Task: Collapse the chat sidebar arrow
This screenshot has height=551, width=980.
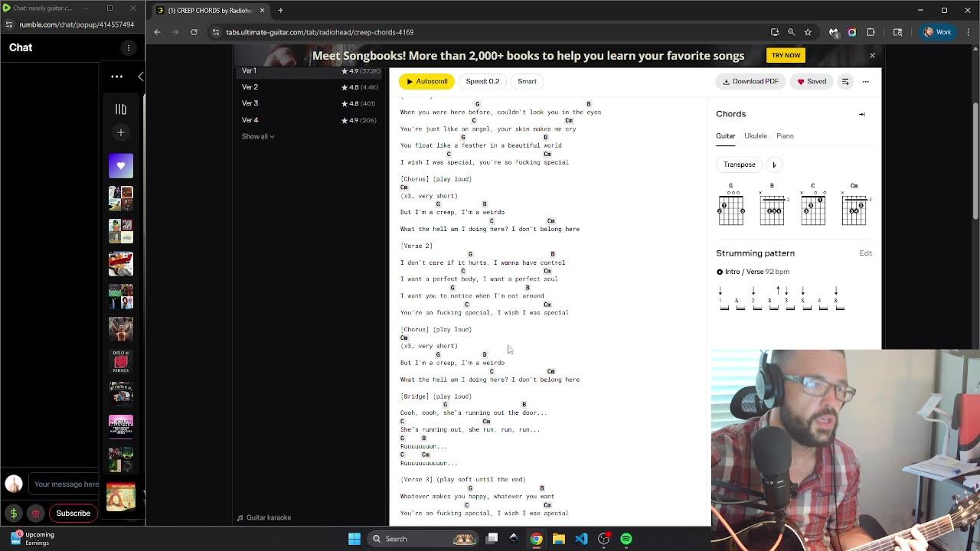Action: tap(140, 77)
